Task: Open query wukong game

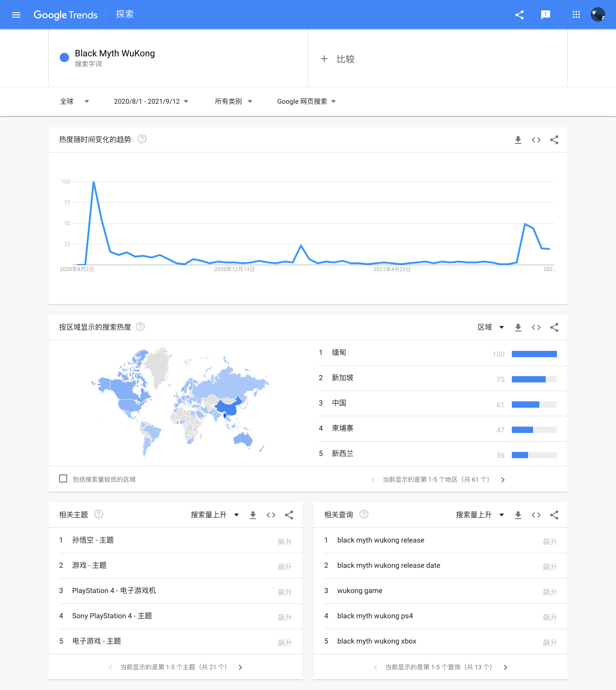Action: pyautogui.click(x=360, y=591)
